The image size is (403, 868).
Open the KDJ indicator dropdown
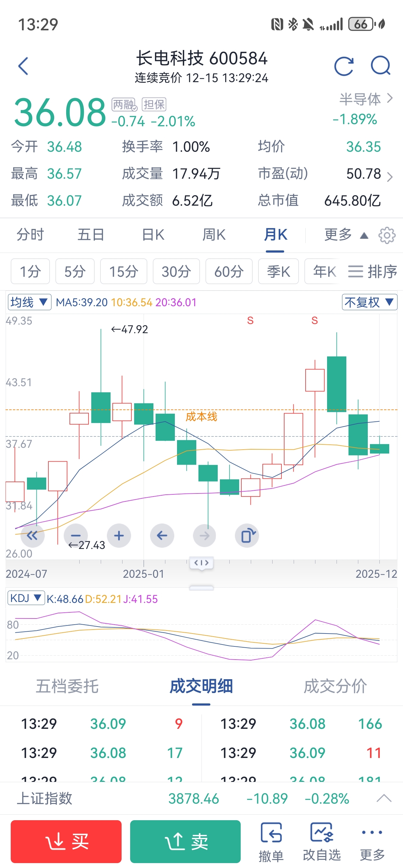(26, 598)
